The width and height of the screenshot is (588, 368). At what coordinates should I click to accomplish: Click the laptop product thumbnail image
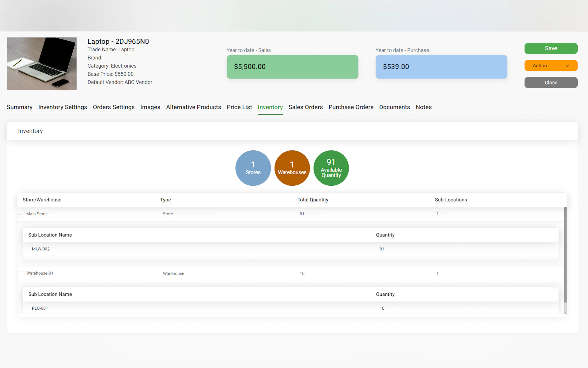[42, 63]
